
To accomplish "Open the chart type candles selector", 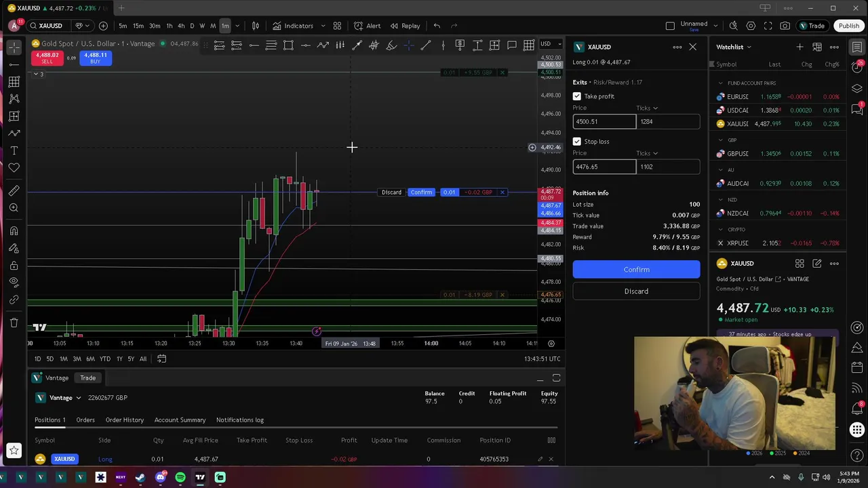I will pyautogui.click(x=256, y=26).
